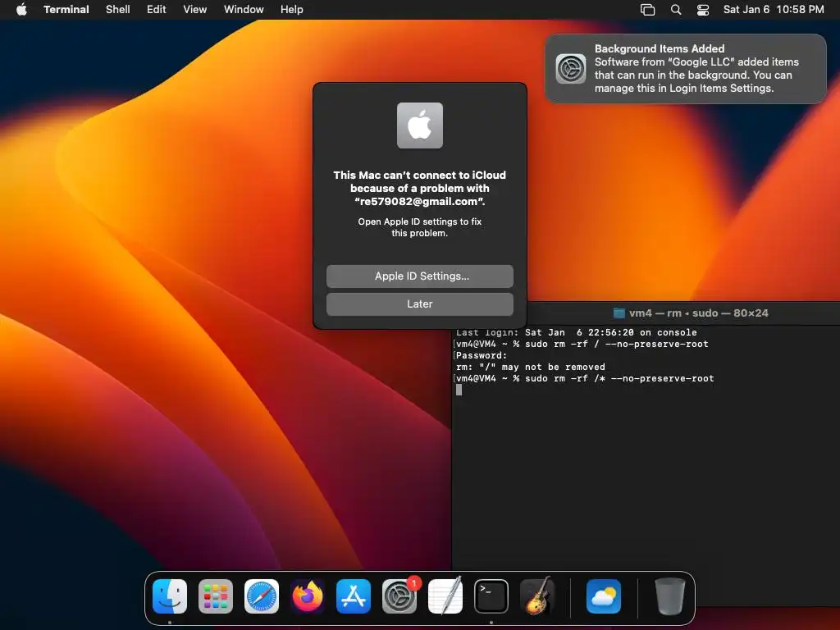Open the Terminal application menu
The height and width of the screenshot is (630, 840).
coord(66,10)
